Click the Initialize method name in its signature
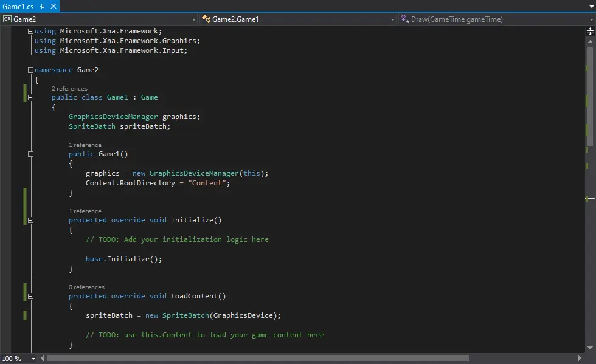 [192, 220]
